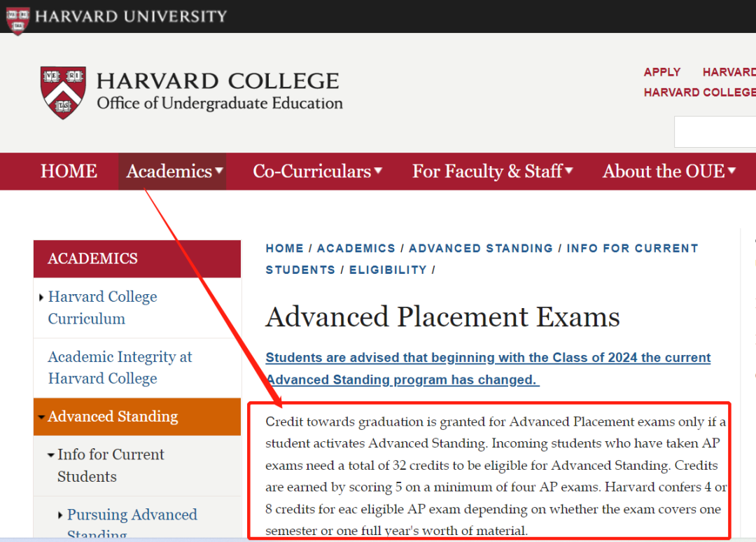This screenshot has width=756, height=542.
Task: Open the Class of 2024 program change notice
Action: pos(488,368)
